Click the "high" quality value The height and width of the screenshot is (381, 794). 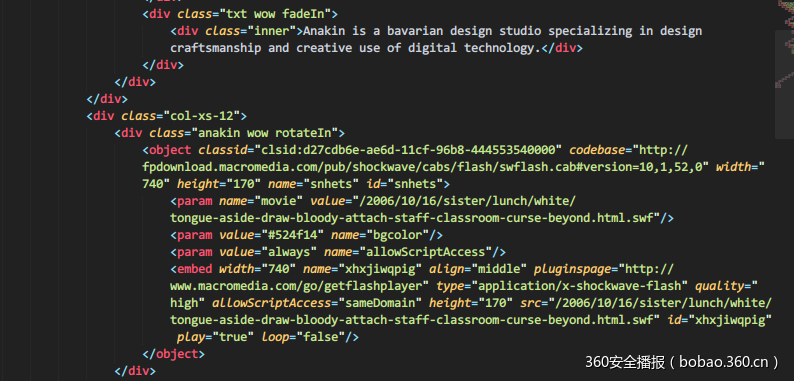[x=184, y=303]
